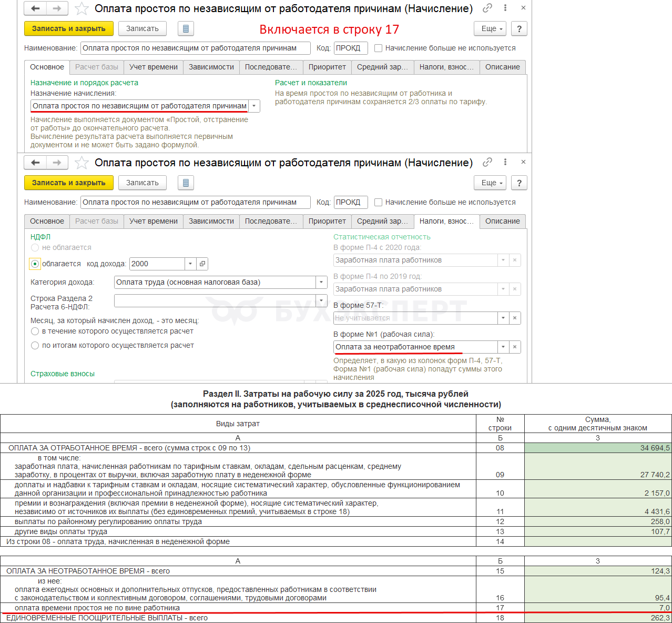The height and width of the screenshot is (623, 672).
Task: Click the open button next to income code 2000
Action: click(x=202, y=264)
